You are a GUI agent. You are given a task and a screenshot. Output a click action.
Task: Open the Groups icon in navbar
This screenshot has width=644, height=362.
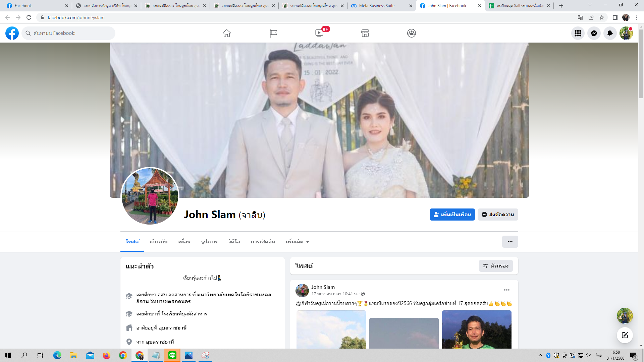[412, 33]
